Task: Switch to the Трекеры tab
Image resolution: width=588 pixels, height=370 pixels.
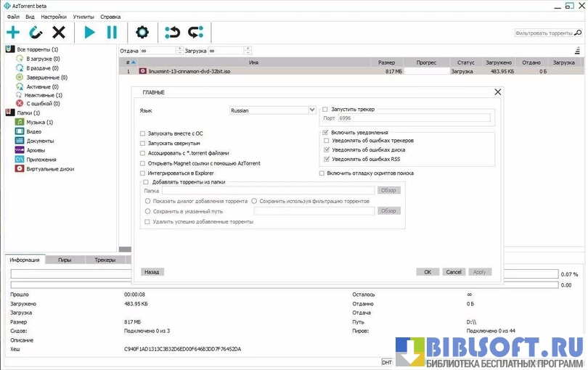Action: pyautogui.click(x=105, y=260)
